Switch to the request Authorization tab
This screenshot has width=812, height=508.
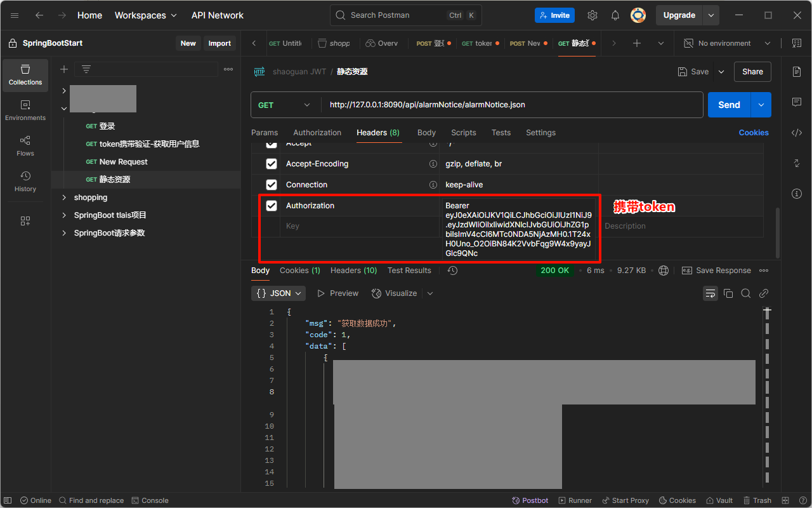317,133
